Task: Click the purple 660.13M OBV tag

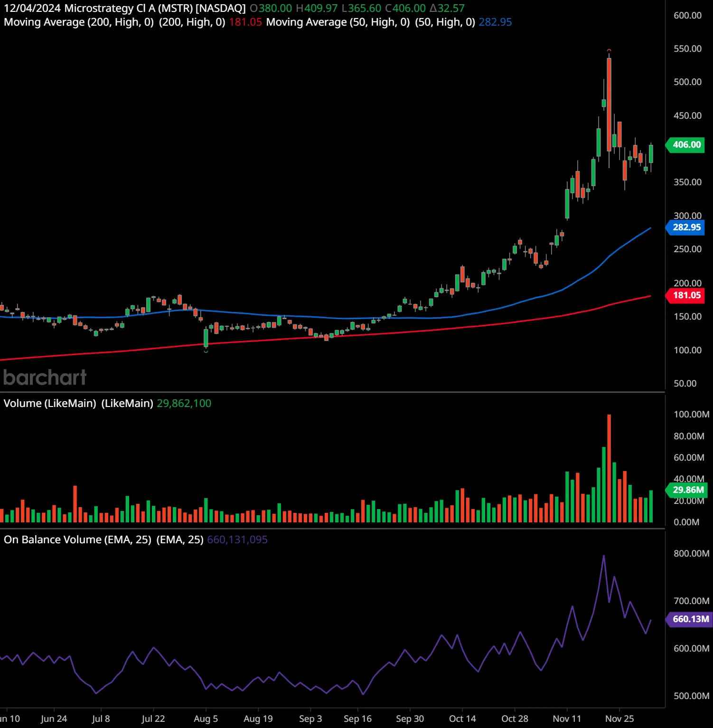Action: pyautogui.click(x=689, y=619)
